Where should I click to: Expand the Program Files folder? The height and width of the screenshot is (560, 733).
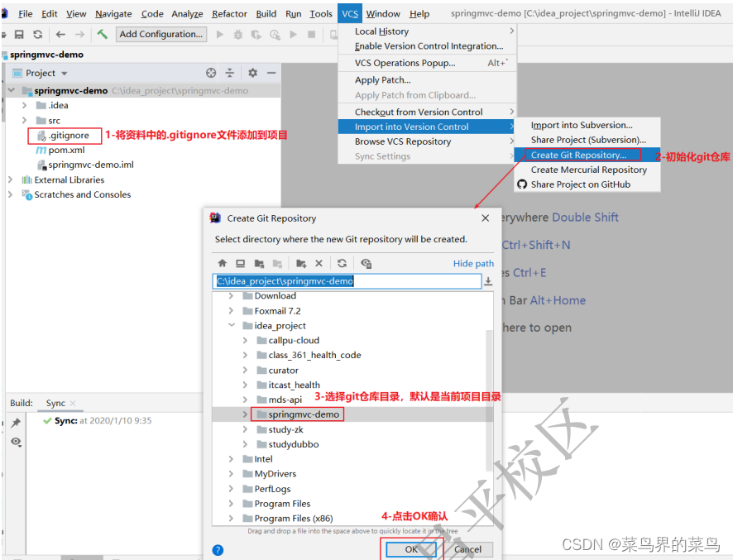tap(231, 504)
